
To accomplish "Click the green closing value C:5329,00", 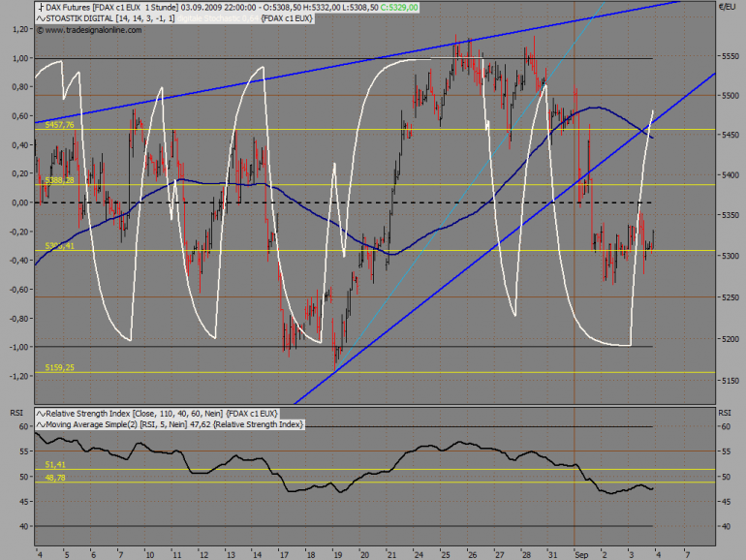I will click(x=399, y=8).
